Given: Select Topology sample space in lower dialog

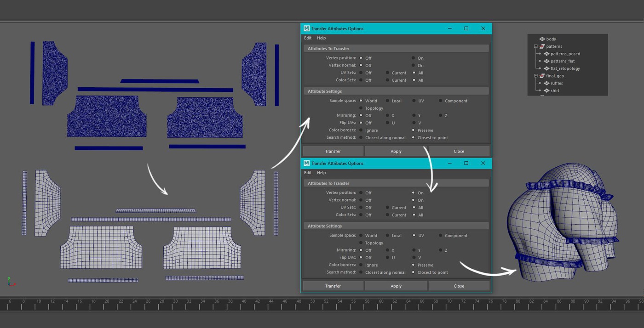Looking at the screenshot, I should pos(361,243).
